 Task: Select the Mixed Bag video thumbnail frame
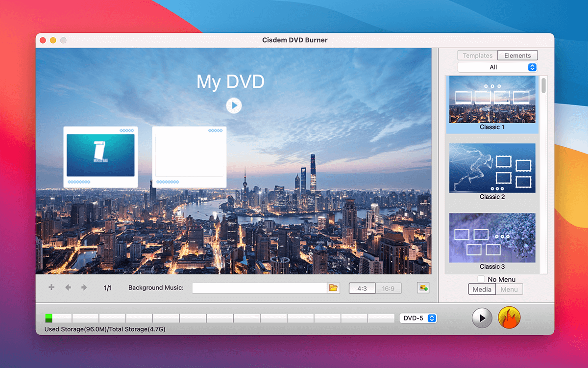pos(100,157)
